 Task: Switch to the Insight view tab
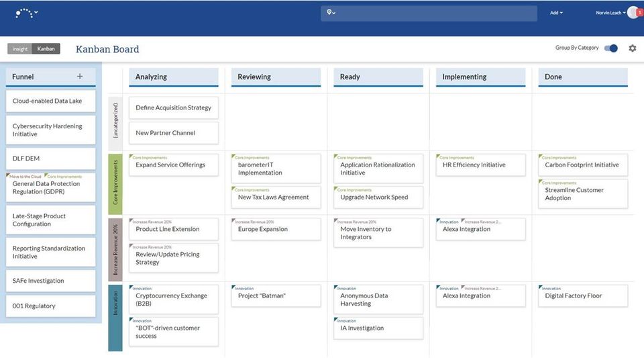tap(19, 49)
